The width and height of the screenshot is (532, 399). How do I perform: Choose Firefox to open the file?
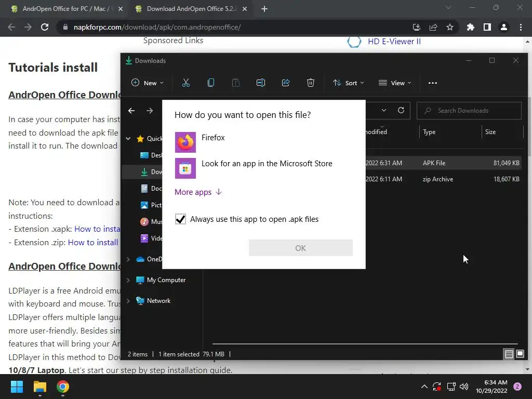click(263, 142)
